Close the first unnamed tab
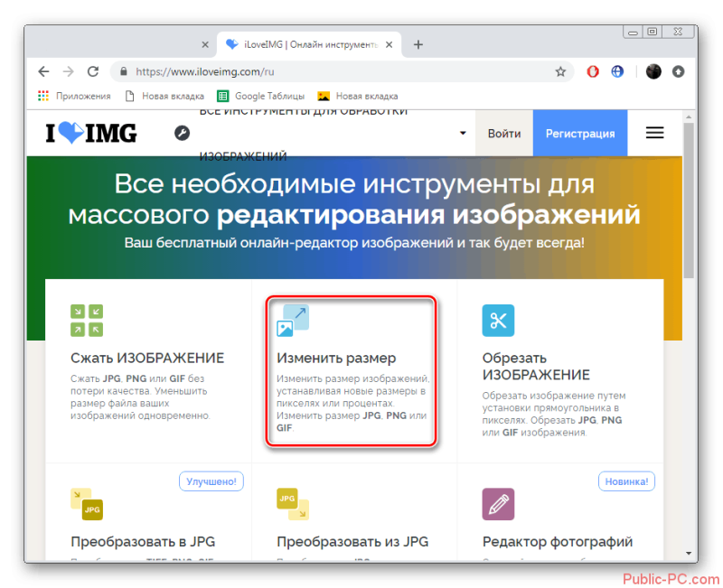723x588 pixels. click(205, 44)
